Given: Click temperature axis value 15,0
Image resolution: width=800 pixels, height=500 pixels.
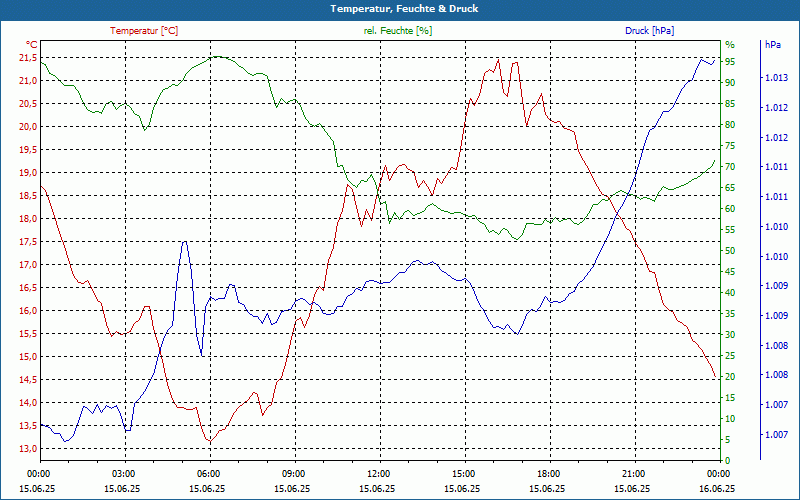Looking at the screenshot, I should coord(28,357).
